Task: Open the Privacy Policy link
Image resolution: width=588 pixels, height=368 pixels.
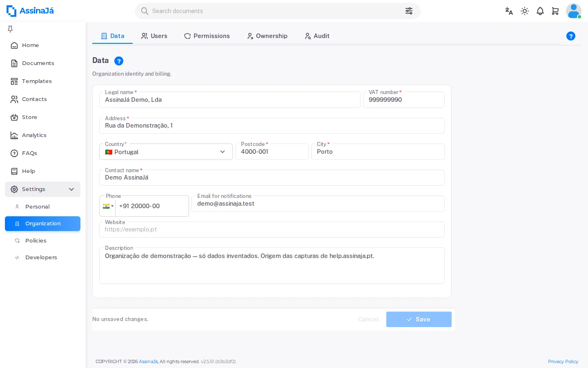Action: (x=563, y=361)
